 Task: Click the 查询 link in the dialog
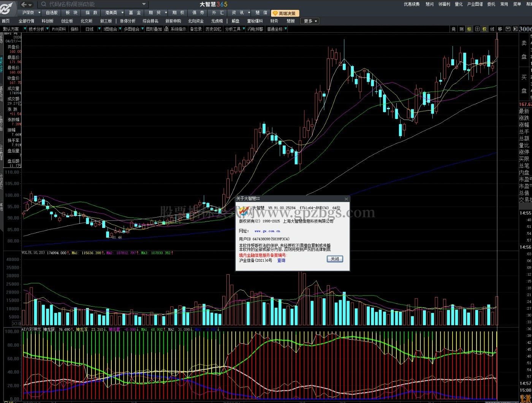pyautogui.click(x=281, y=261)
